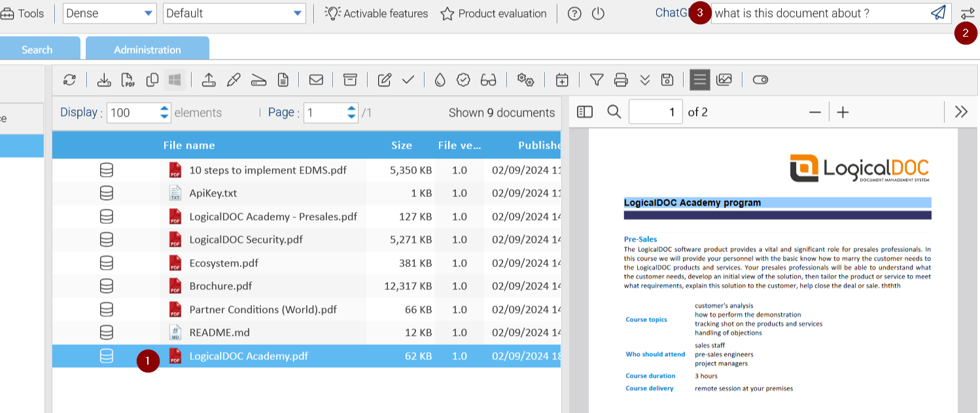Click the copy pages icon beside the PDF icon
This screenshot has height=413, width=980.
pyautogui.click(x=152, y=80)
